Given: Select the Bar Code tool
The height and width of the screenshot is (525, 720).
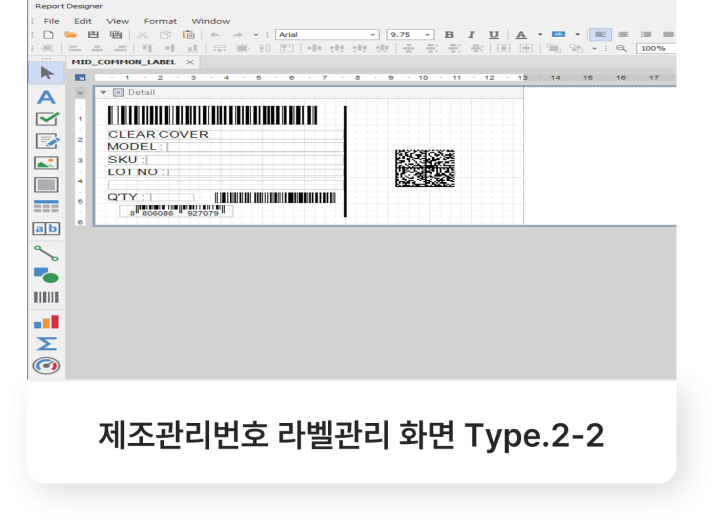Looking at the screenshot, I should click(46, 297).
